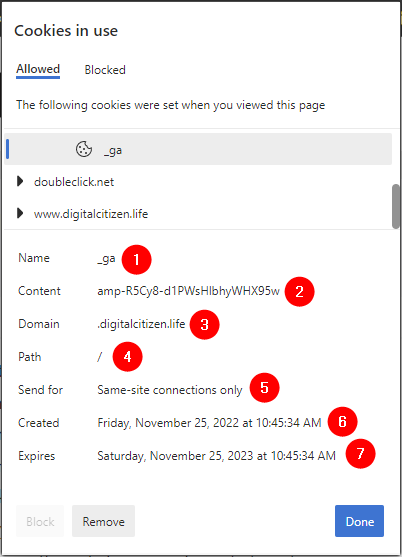
Task: Click the blue Done button
Action: pos(359,521)
